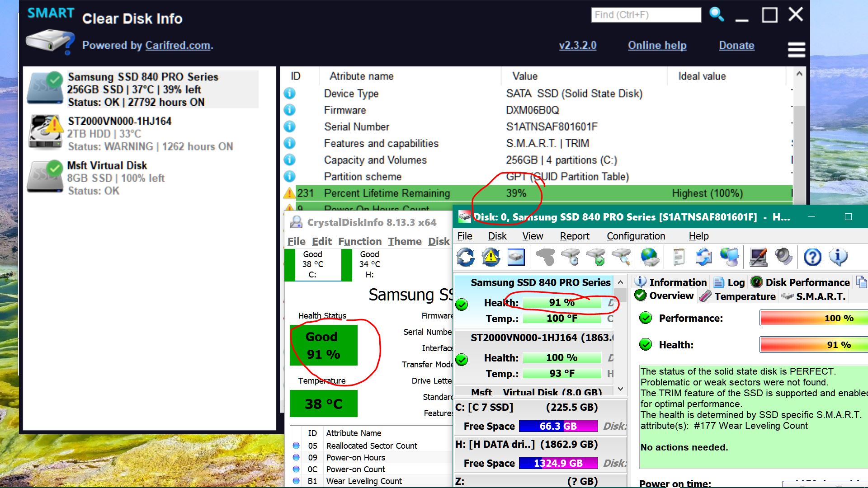Select Msft Virtual Disk in Clear Disk Info list
868x488 pixels.
coord(142,178)
